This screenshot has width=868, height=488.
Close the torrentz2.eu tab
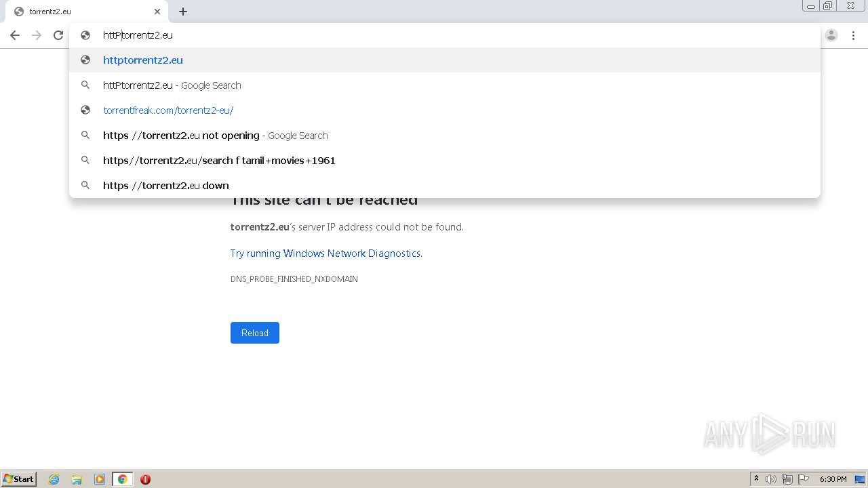point(157,12)
